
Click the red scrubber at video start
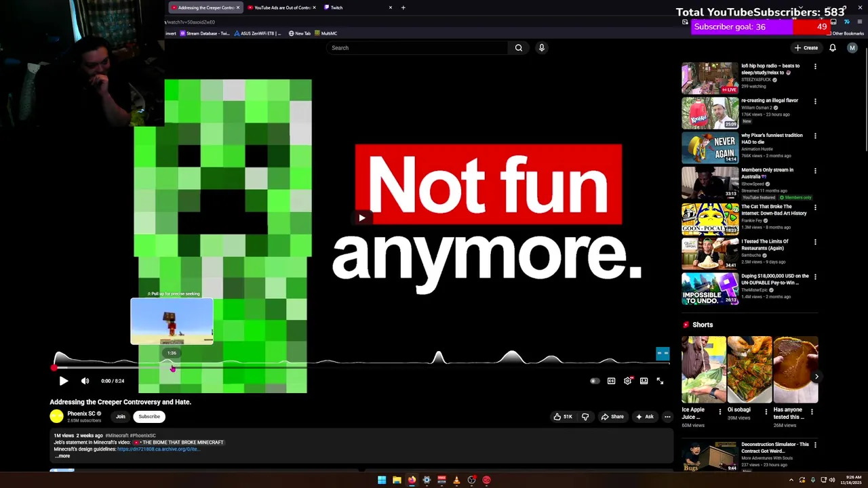pyautogui.click(x=54, y=367)
